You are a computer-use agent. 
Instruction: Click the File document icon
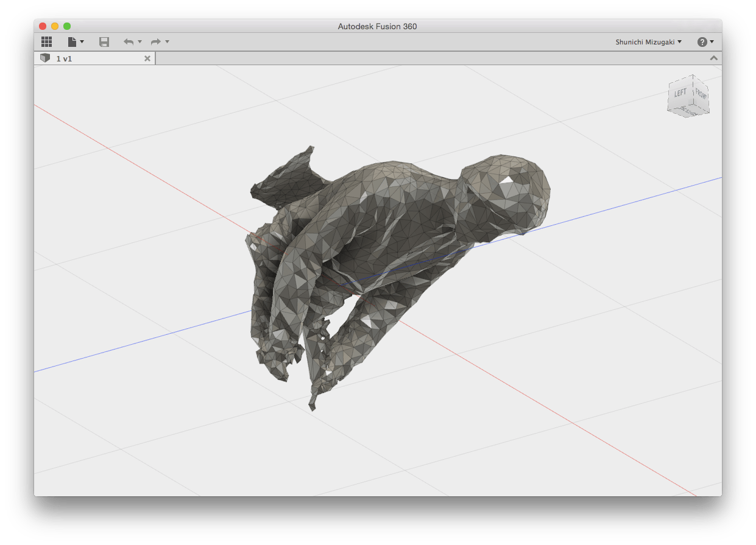pyautogui.click(x=72, y=42)
